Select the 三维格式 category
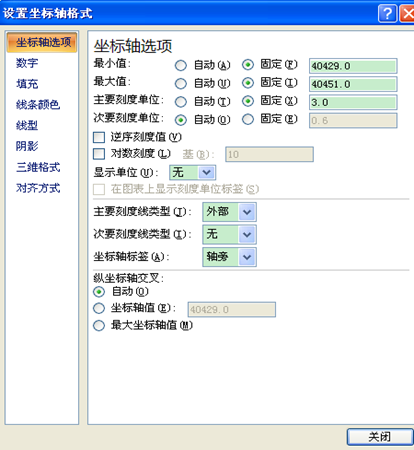414x450 pixels. pyautogui.click(x=38, y=167)
